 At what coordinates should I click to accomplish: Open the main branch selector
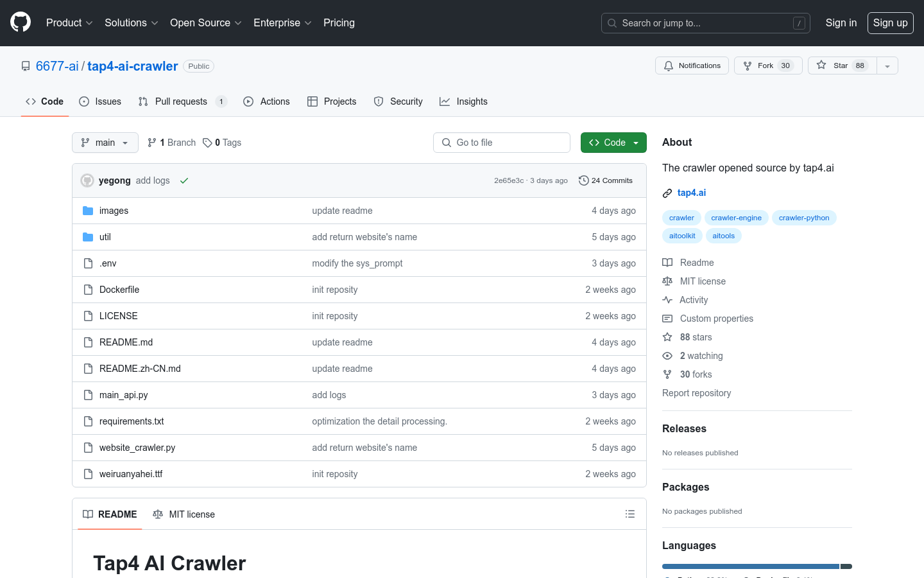click(105, 142)
